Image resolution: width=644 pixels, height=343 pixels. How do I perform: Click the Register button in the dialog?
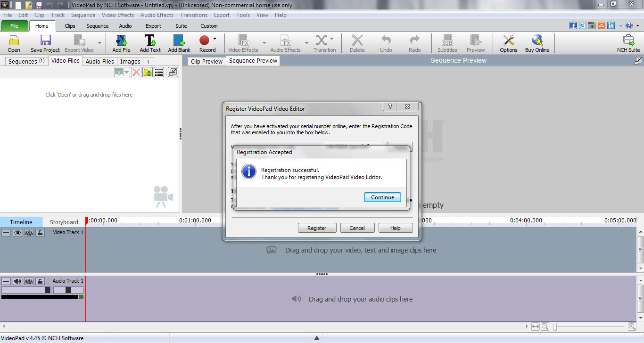pos(317,228)
